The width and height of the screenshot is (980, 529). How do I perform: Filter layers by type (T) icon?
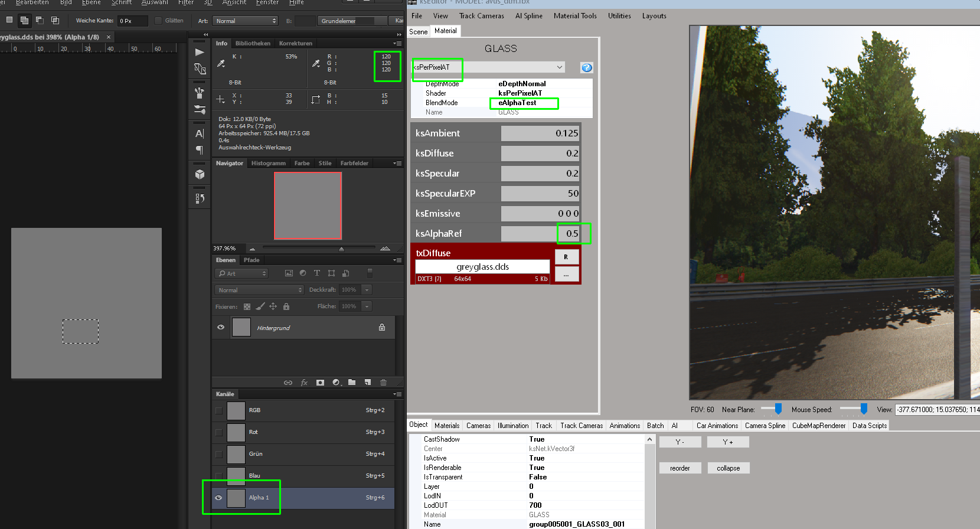coord(317,273)
